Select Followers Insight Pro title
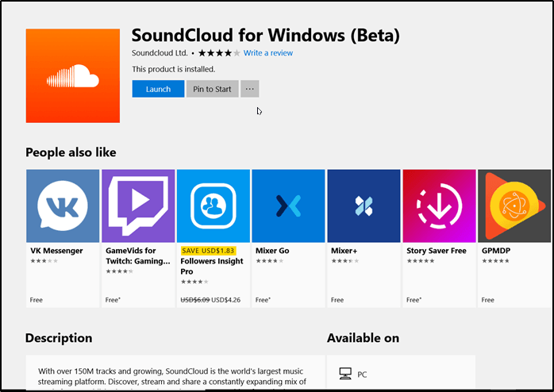Image resolution: width=554 pixels, height=392 pixels. [x=212, y=267]
